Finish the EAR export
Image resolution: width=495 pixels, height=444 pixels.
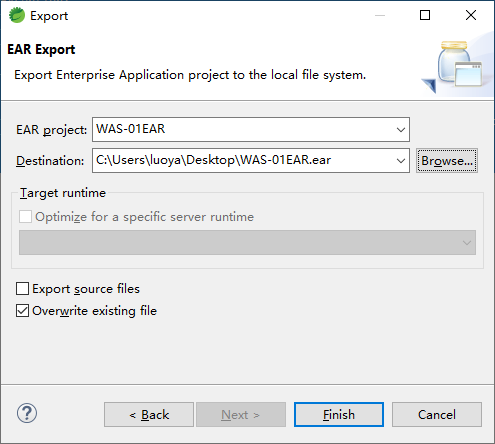tap(339, 415)
